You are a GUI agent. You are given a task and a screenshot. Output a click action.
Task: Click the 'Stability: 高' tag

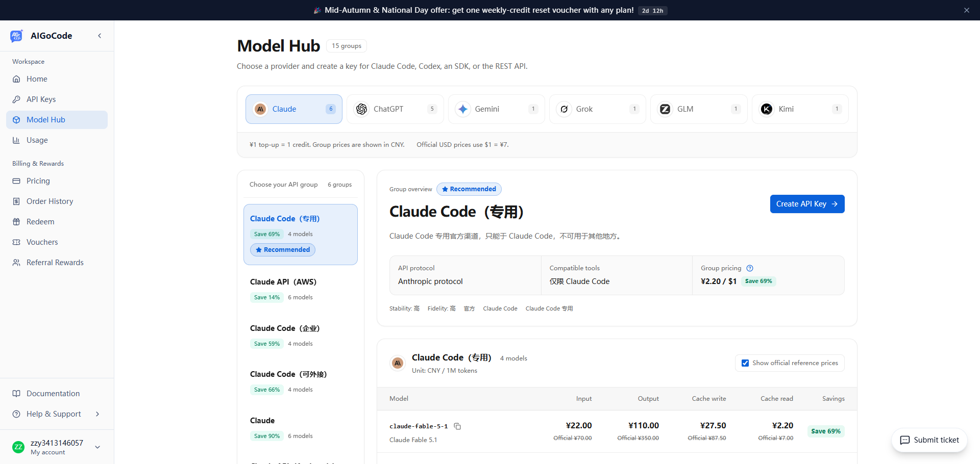pos(404,308)
